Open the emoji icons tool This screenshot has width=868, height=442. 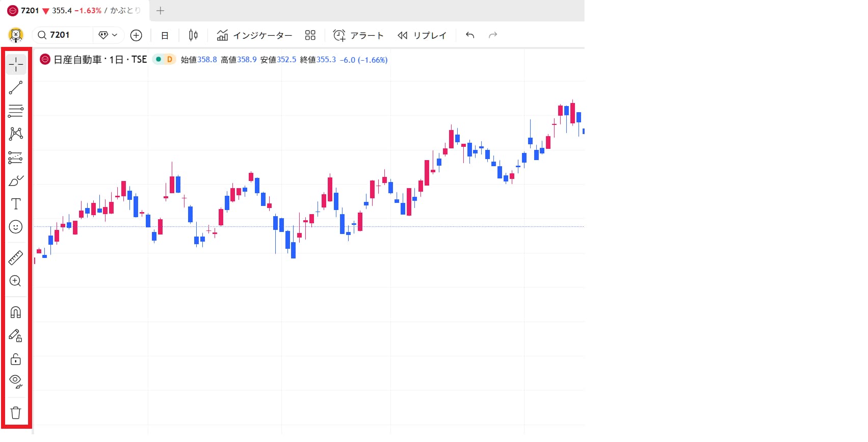pos(16,227)
